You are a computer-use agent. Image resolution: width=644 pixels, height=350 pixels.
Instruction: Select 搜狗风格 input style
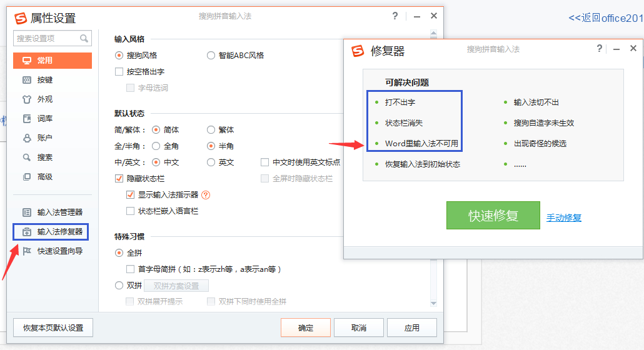coord(119,56)
